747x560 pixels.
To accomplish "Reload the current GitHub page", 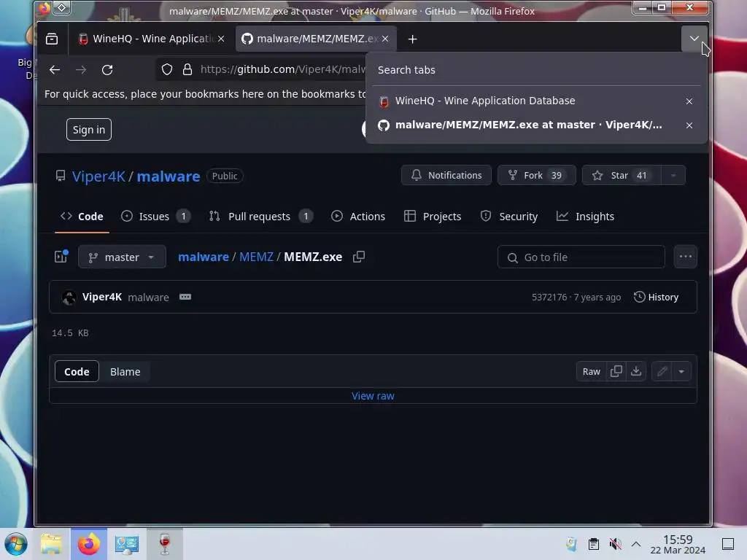I will pyautogui.click(x=107, y=69).
